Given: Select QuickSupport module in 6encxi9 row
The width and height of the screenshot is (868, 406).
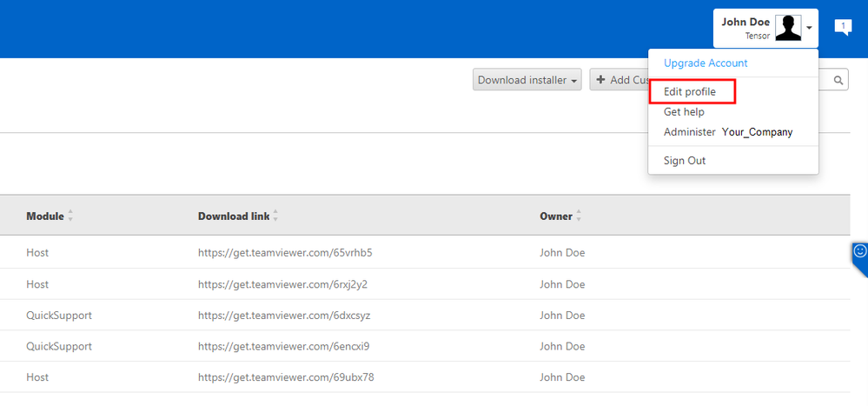Looking at the screenshot, I should click(x=59, y=346).
